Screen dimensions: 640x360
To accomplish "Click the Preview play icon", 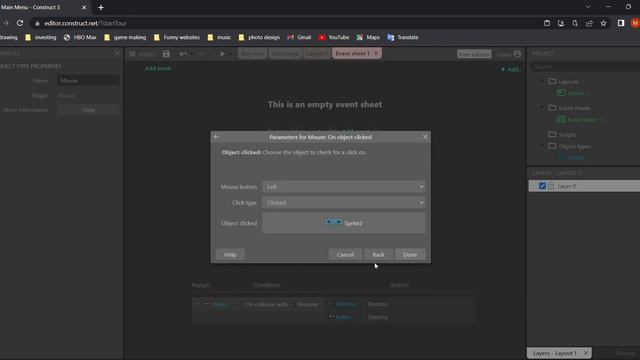I will tap(222, 54).
